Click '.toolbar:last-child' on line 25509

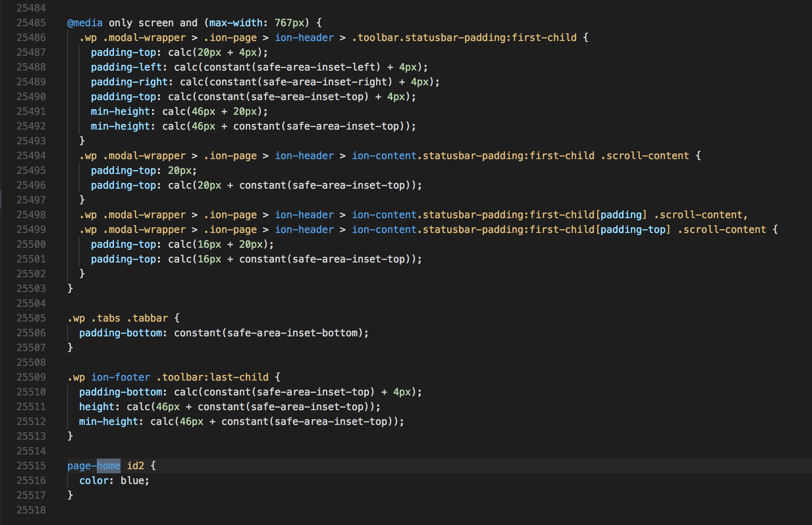click(212, 377)
